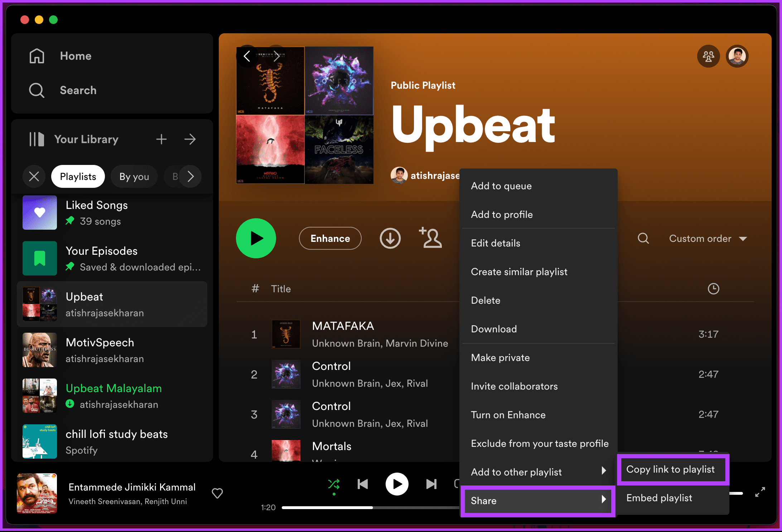
Task: Click the Upbeat playlist cover art
Action: tap(305, 115)
